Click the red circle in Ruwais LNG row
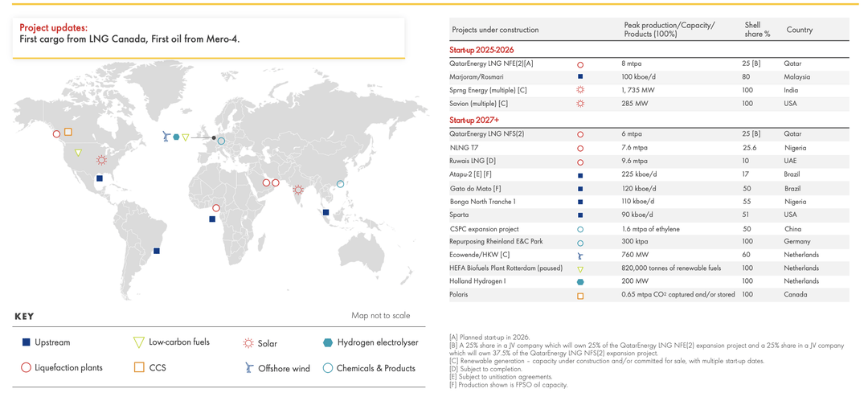 580,162
